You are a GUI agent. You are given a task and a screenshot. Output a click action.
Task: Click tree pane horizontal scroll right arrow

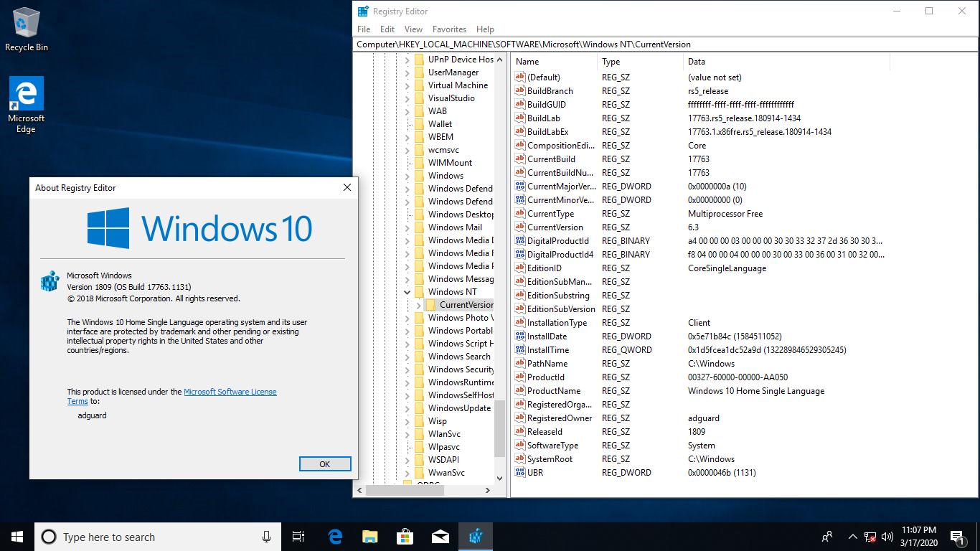tap(489, 491)
